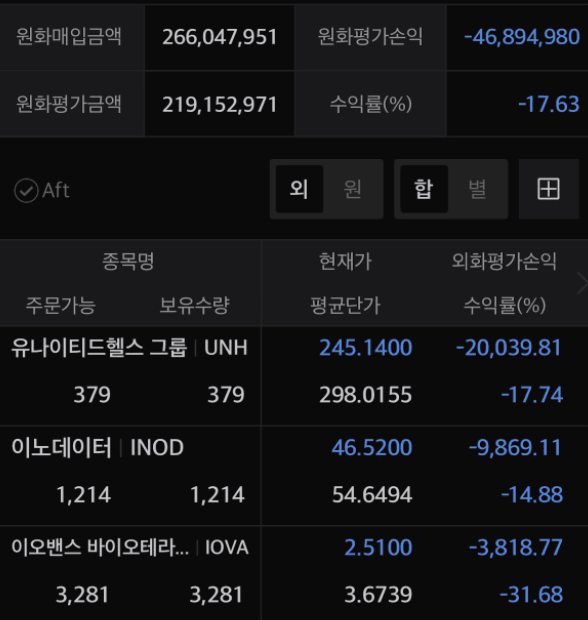The width and height of the screenshot is (588, 620).
Task: Sort by the 외화평가손익 column header
Action: point(504,261)
